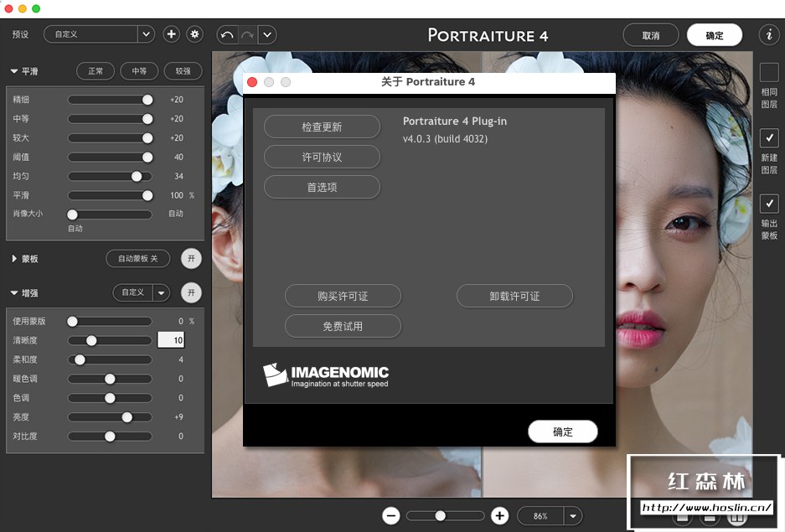Open 首选项 in the about dialog
The image size is (785, 532).
(322, 187)
